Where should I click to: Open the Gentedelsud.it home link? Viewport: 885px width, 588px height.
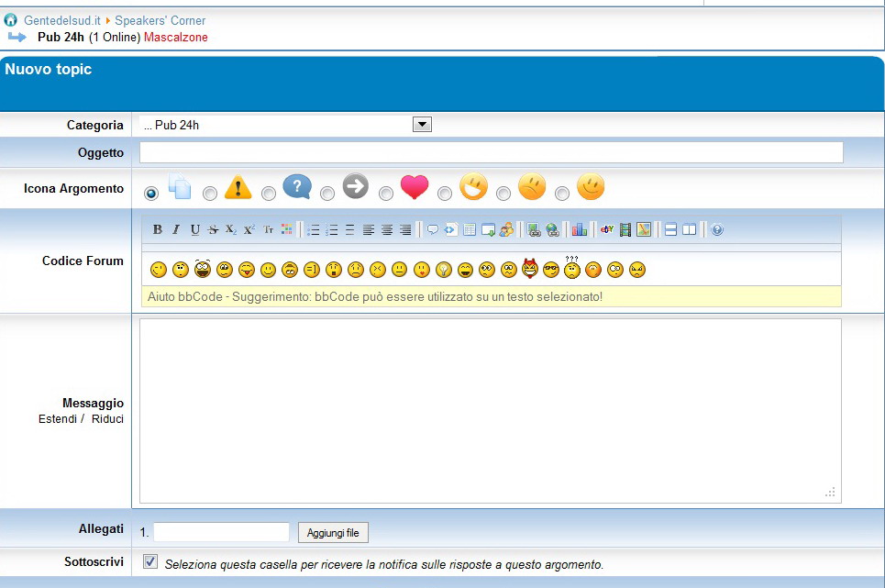tap(62, 20)
